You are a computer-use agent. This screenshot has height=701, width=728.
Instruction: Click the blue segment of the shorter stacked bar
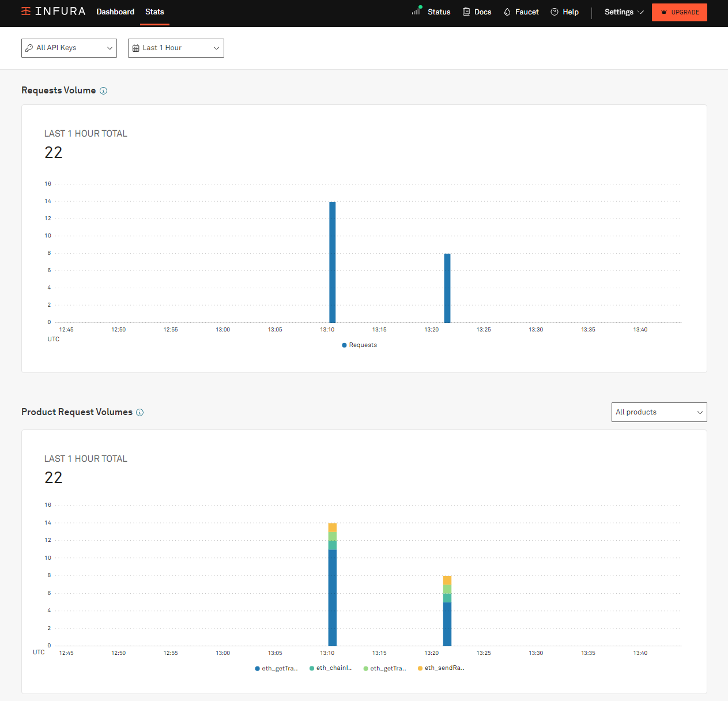pyautogui.click(x=447, y=624)
